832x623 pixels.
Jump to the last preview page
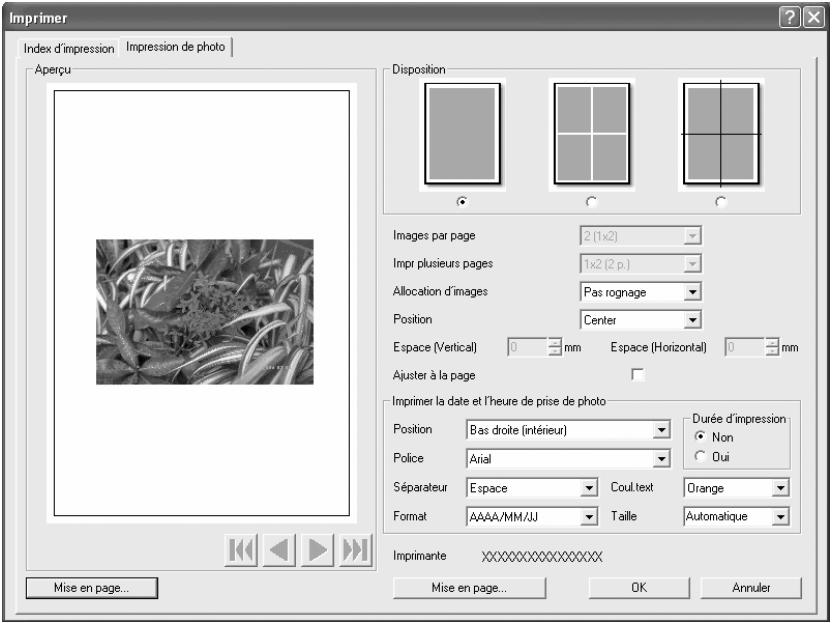click(x=356, y=550)
